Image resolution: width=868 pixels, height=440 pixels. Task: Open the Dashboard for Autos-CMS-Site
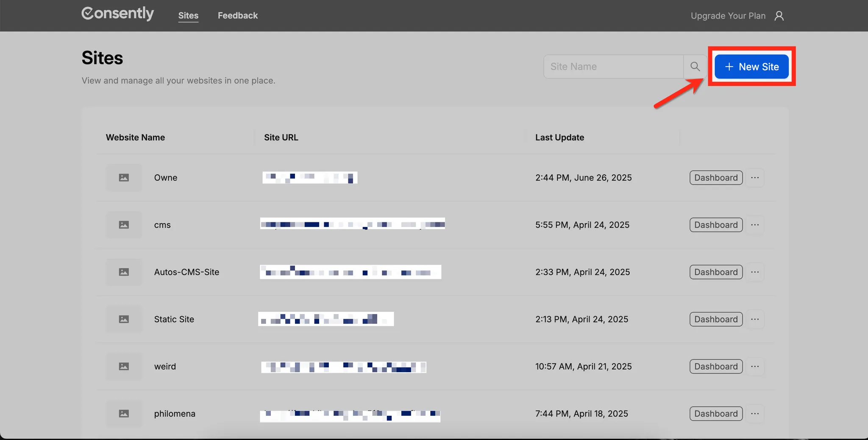pyautogui.click(x=715, y=272)
